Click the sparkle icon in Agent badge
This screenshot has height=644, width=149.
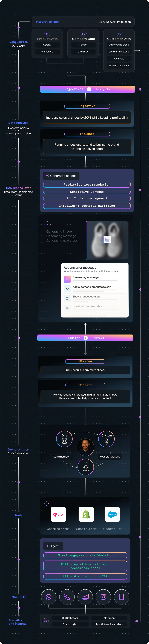pyautogui.click(x=48, y=546)
